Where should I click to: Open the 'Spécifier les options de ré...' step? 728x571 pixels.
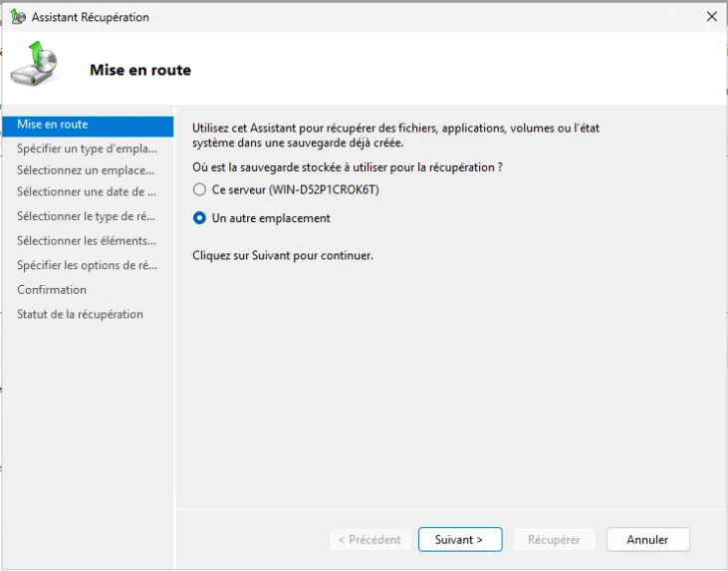click(x=87, y=265)
